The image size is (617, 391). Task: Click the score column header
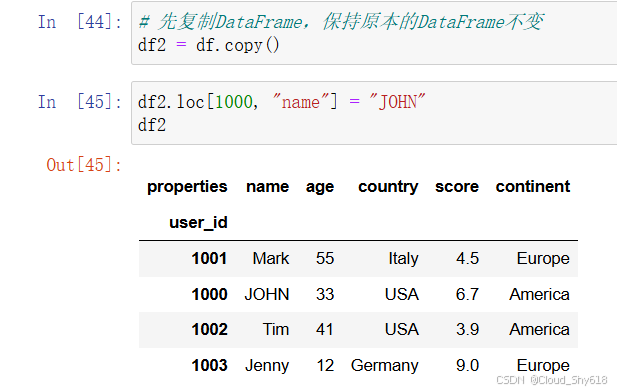pos(457,186)
